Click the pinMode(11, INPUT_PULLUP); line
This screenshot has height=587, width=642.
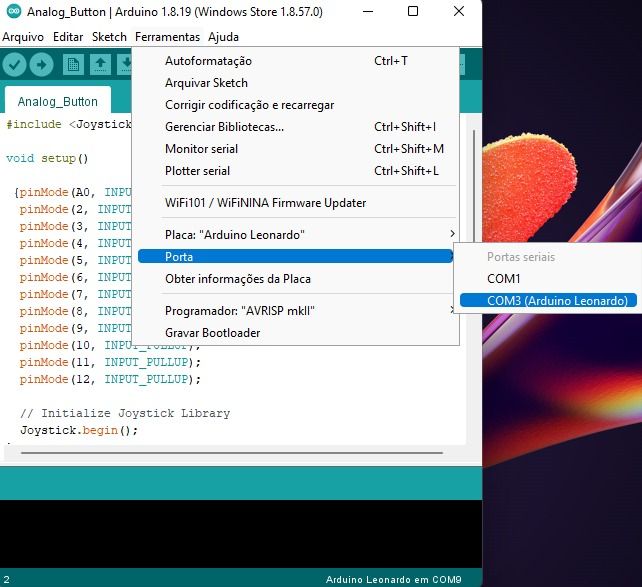110,362
